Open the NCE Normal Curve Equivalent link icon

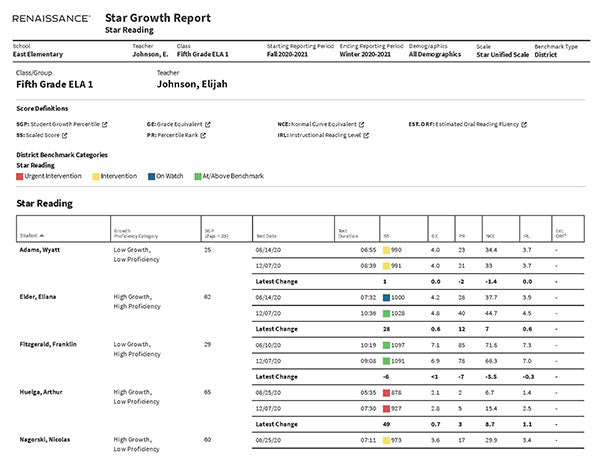(361, 125)
